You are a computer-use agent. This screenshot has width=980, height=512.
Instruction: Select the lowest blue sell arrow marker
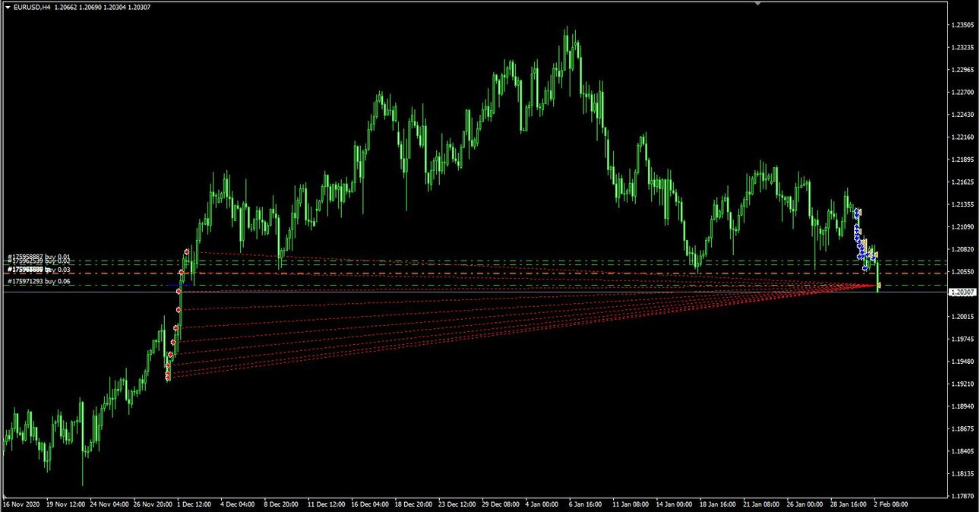coord(865,267)
